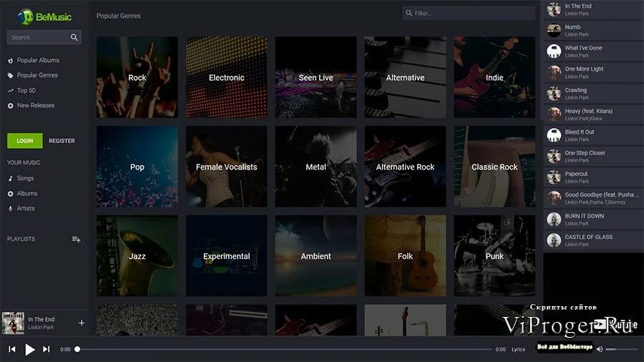
Task: Open the Alternative Rock genre tile
Action: 405,167
